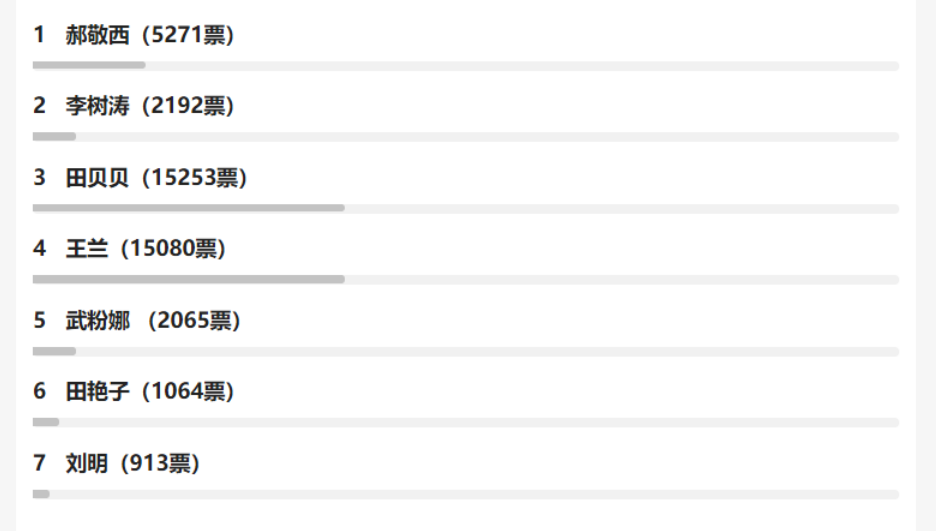
Task: Click the 913票 vote count
Action: pyautogui.click(x=160, y=464)
